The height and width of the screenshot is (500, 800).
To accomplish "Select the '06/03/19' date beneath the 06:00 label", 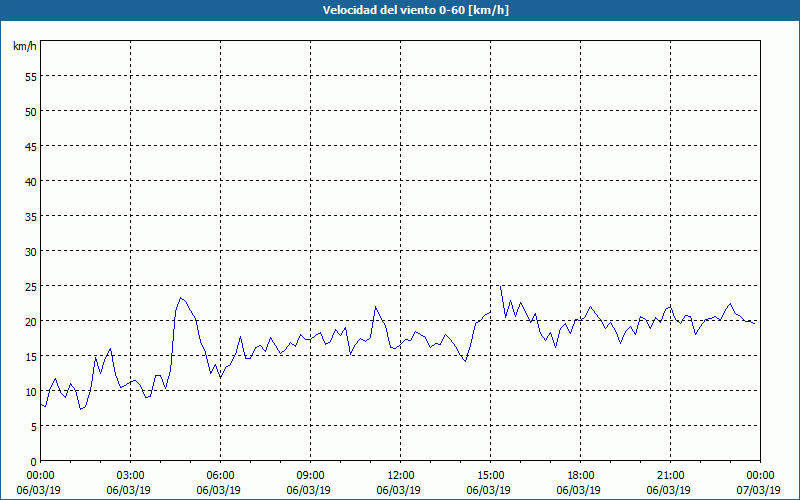I will tap(218, 490).
